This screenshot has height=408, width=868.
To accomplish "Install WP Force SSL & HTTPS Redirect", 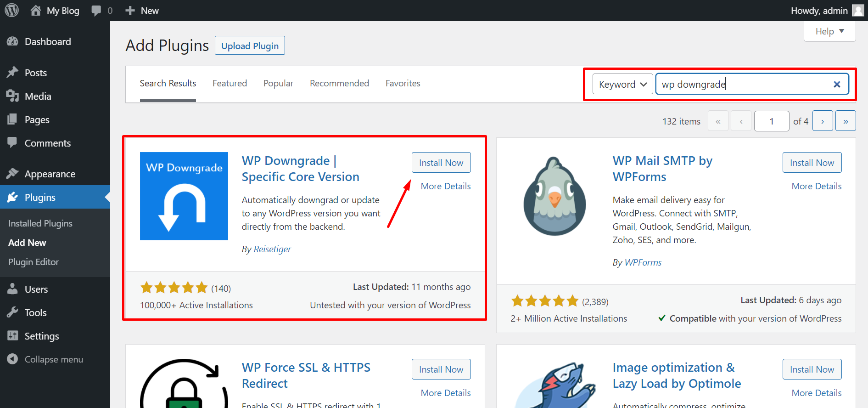I will coord(441,369).
